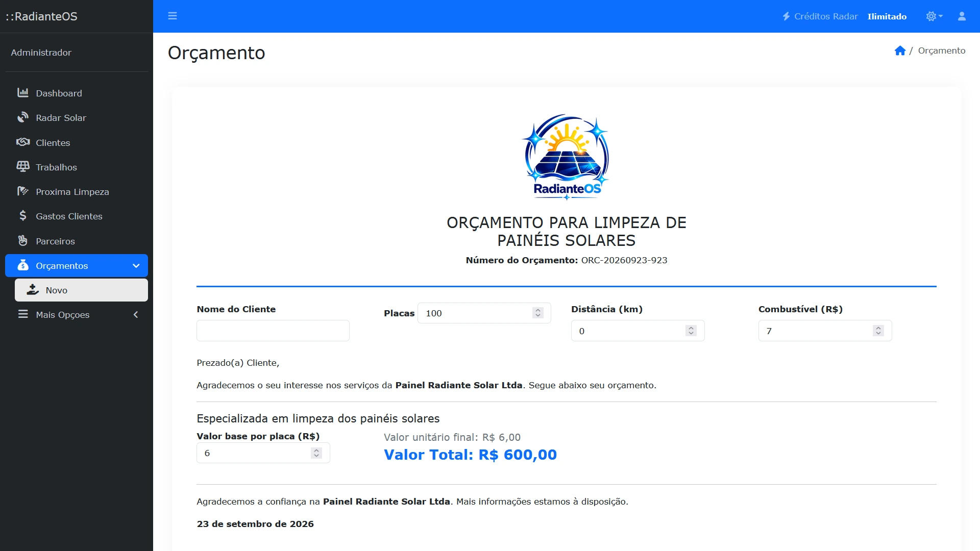This screenshot has height=551, width=980.
Task: Click the Mais Opçoes list icon
Action: (x=23, y=314)
